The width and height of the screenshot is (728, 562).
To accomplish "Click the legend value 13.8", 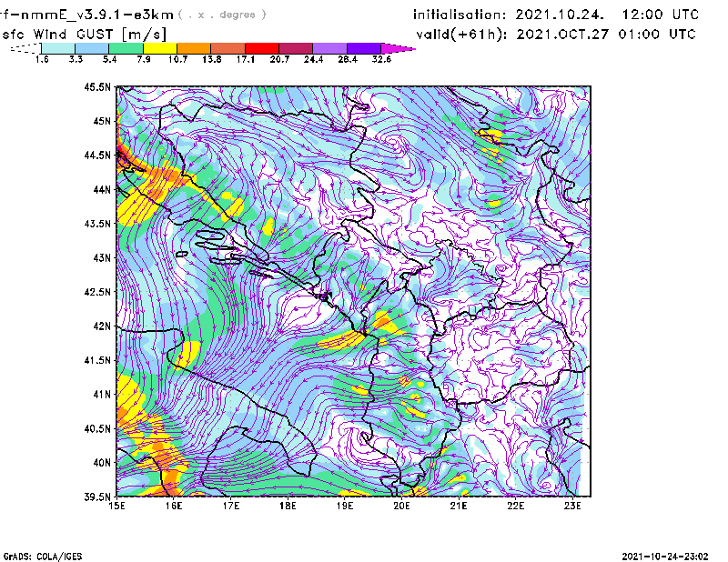I will tap(212, 59).
